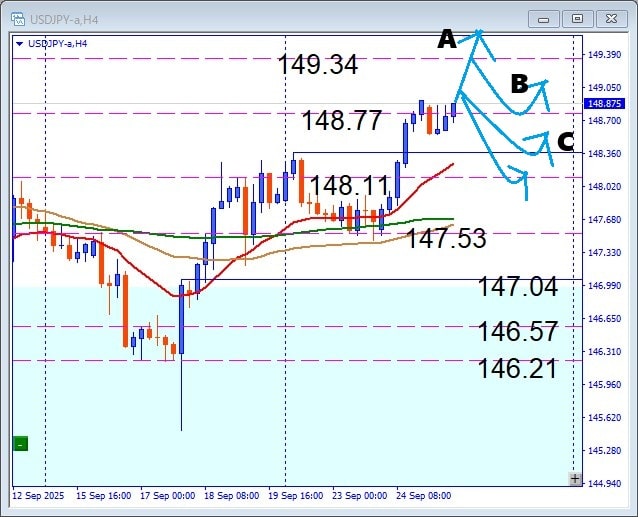Screen dimensions: 638x517
Task: Restore the chart window size
Action: pyautogui.click(x=577, y=18)
